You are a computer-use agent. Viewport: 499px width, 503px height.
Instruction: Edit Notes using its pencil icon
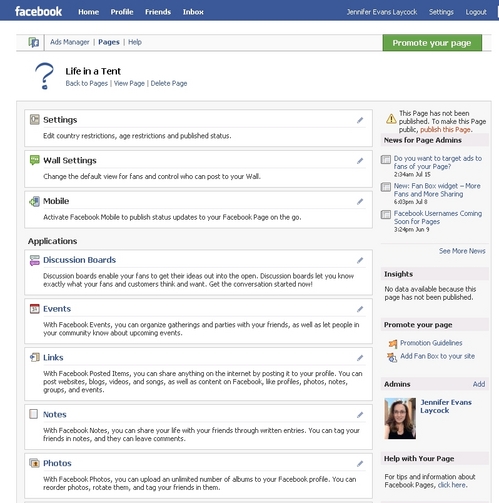coord(360,415)
